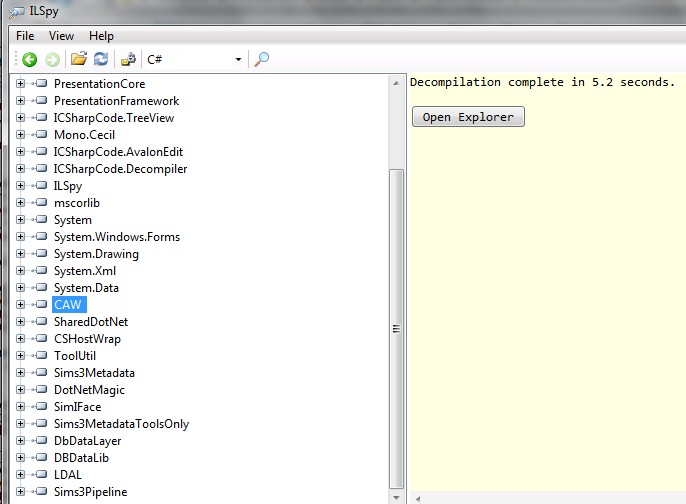Screen dimensions: 686x504
Task: Select the Sims3Pipeline tree item
Action: (x=91, y=492)
